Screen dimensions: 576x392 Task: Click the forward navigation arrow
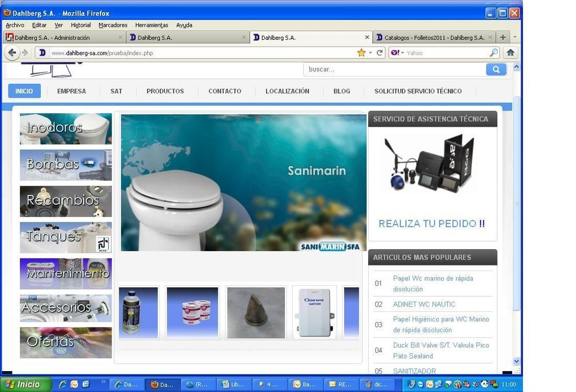coord(25,53)
